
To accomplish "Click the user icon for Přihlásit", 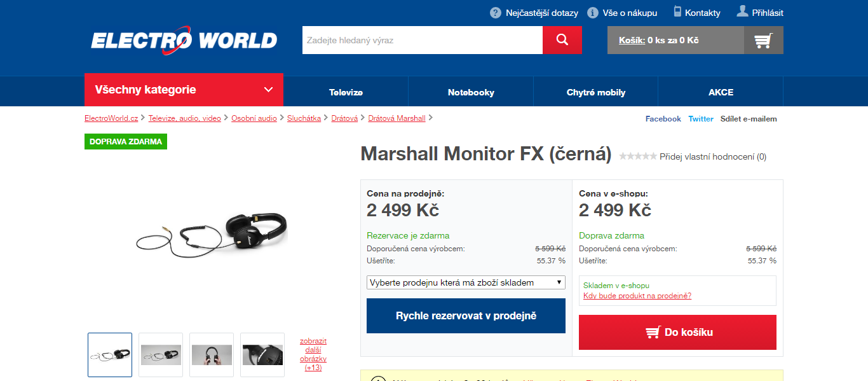I will 742,11.
